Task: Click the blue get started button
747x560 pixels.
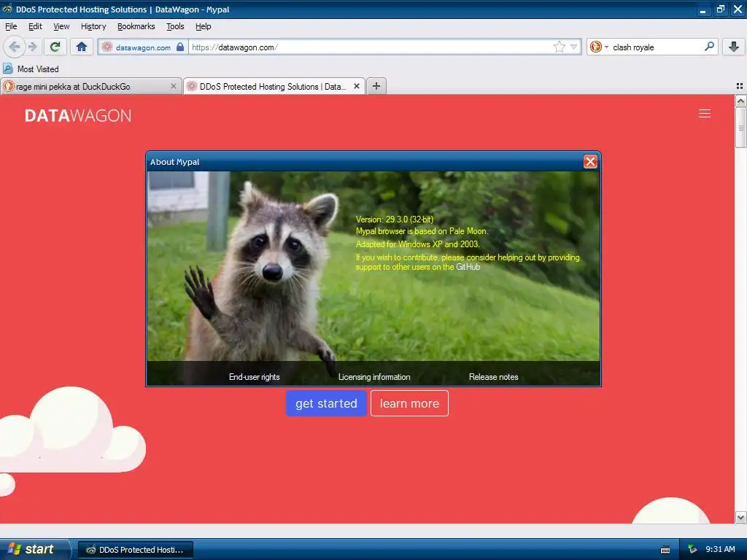Action: tap(326, 403)
